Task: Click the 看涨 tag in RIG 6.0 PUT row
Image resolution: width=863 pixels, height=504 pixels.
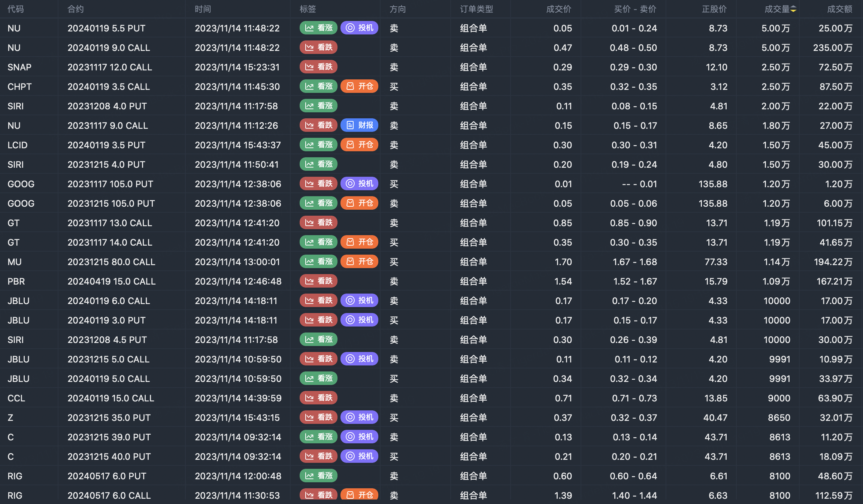Action: pyautogui.click(x=319, y=476)
